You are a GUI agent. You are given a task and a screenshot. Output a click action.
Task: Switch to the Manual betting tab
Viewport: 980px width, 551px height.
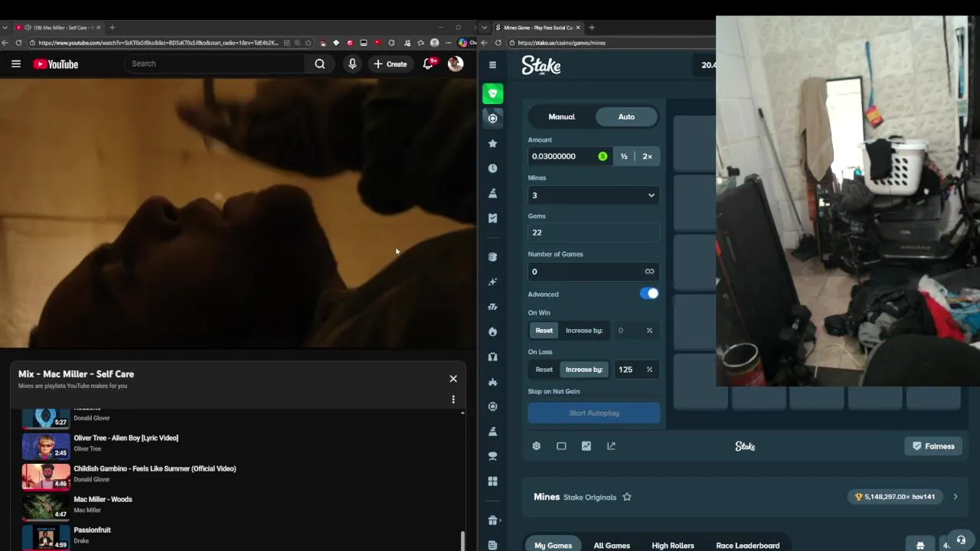point(561,116)
